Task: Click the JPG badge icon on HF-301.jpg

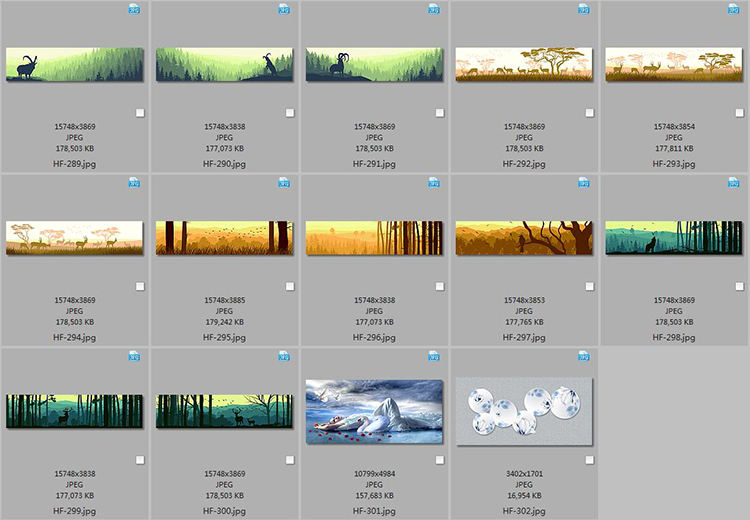Action: coord(434,356)
